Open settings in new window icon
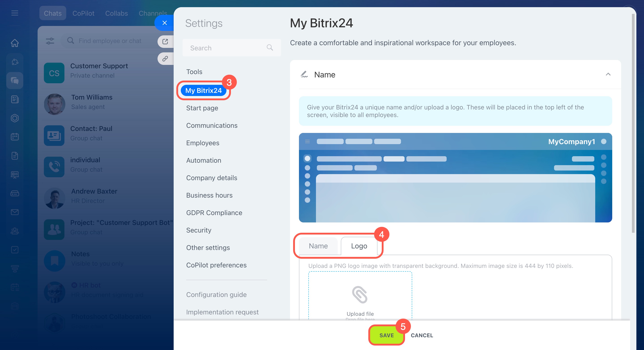Screen dimensions: 644x350 click(x=165, y=41)
